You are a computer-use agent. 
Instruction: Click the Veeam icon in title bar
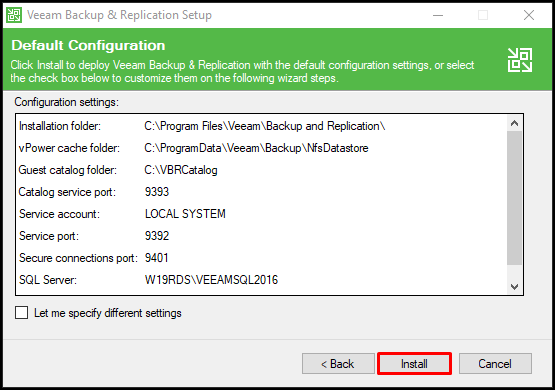(14, 15)
